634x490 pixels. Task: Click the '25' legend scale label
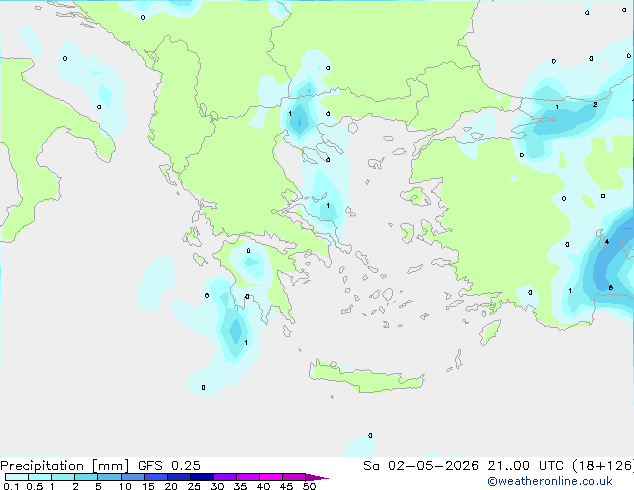[194, 486]
